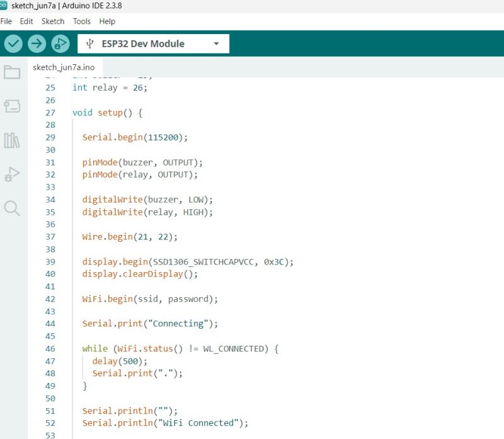Open the Sketch menu

pos(53,21)
